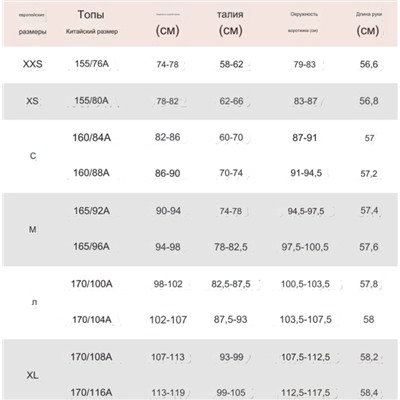
Task: Select the sleeve length value 57,2
Action: (x=369, y=174)
